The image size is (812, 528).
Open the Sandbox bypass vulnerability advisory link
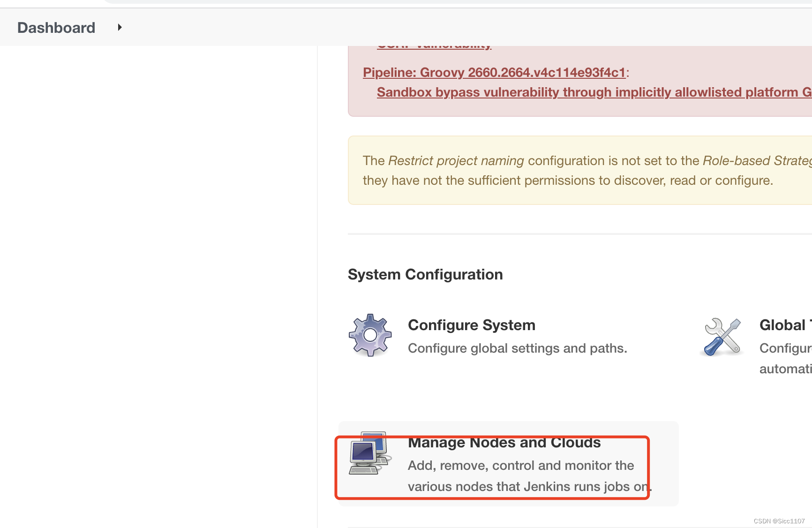[x=594, y=92]
